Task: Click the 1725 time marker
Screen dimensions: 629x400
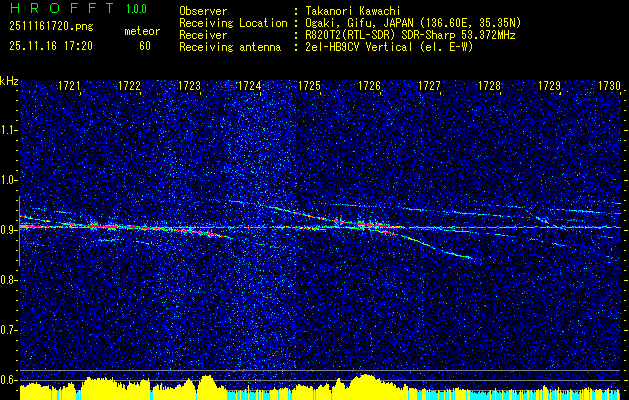Action: pyautogui.click(x=309, y=85)
